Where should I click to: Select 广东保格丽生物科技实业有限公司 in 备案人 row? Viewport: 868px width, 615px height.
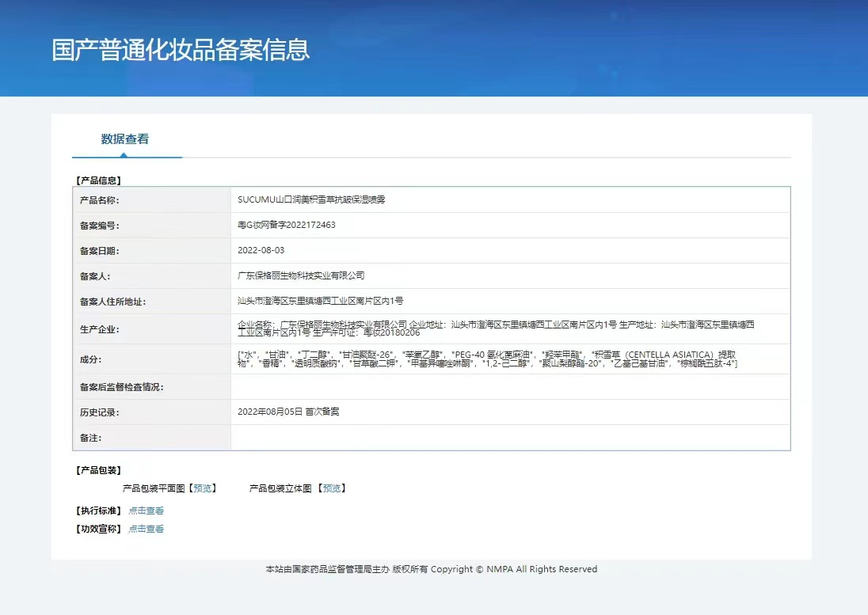click(x=301, y=275)
